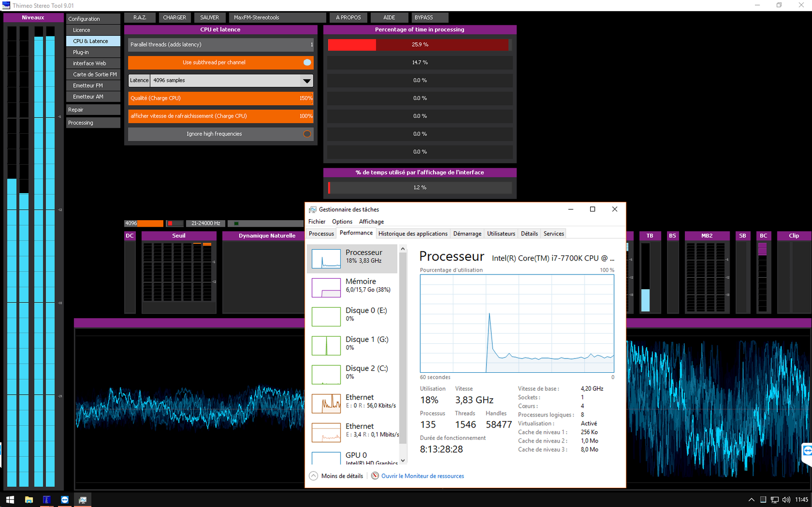
Task: Select Processeur CPU graph thumbnail
Action: (x=326, y=258)
